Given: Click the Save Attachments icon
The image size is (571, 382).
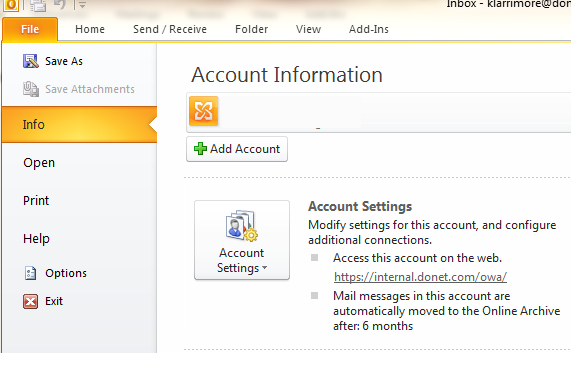Looking at the screenshot, I should (x=31, y=89).
